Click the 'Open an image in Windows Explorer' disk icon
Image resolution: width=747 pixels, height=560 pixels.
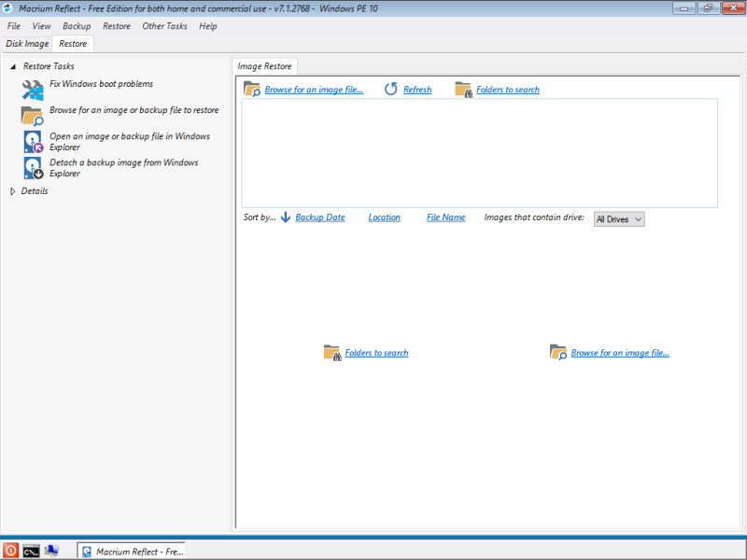[x=33, y=142]
